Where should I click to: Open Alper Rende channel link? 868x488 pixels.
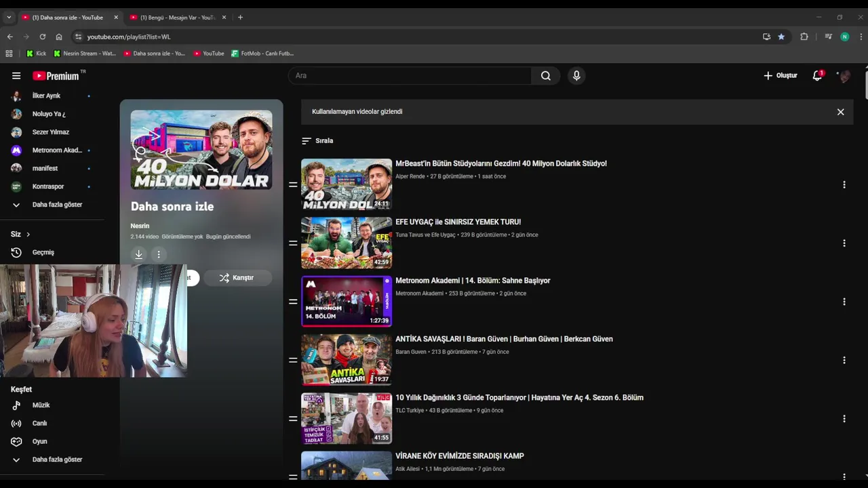click(410, 176)
